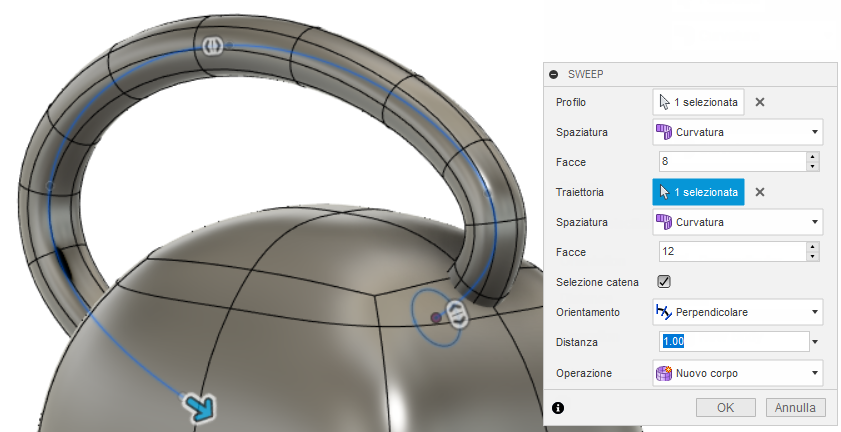
Task: Click the Curvatura icon in first Spaziatura
Action: [664, 132]
